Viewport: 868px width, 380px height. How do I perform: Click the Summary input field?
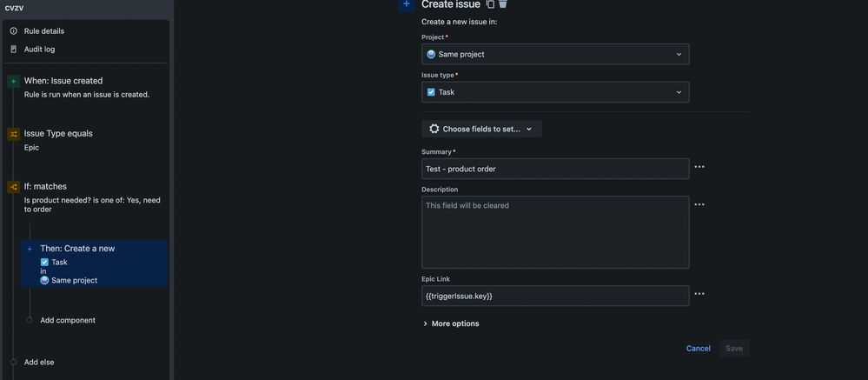(x=555, y=169)
